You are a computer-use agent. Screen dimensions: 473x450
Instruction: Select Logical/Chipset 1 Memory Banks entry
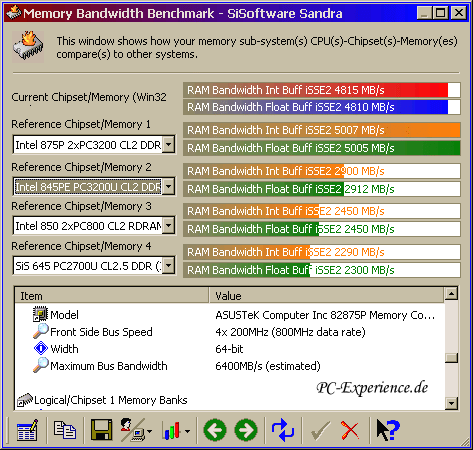[111, 400]
